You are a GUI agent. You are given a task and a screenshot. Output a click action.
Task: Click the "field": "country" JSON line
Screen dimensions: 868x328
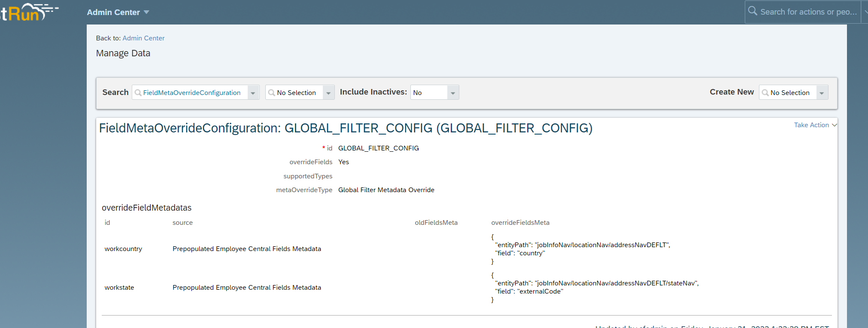(520, 253)
